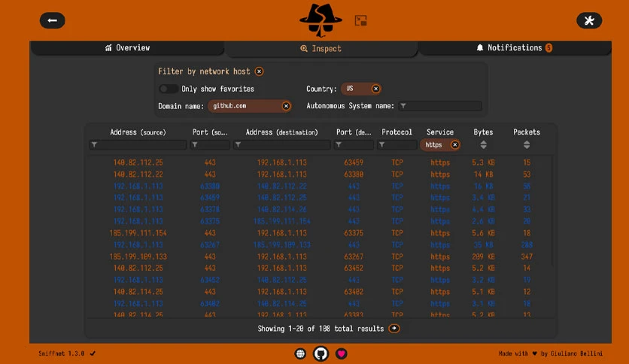Remove the US country filter
629x364 pixels.
coord(375,89)
